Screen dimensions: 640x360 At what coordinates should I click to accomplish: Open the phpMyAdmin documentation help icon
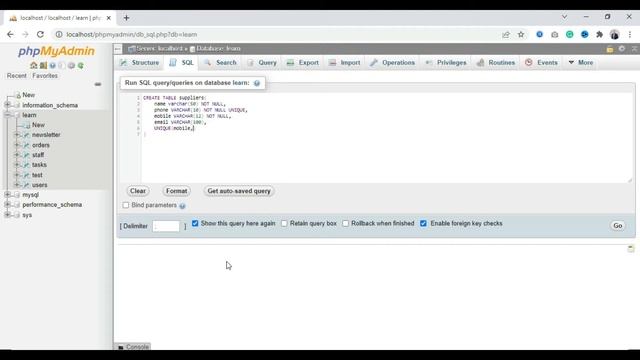(53, 65)
